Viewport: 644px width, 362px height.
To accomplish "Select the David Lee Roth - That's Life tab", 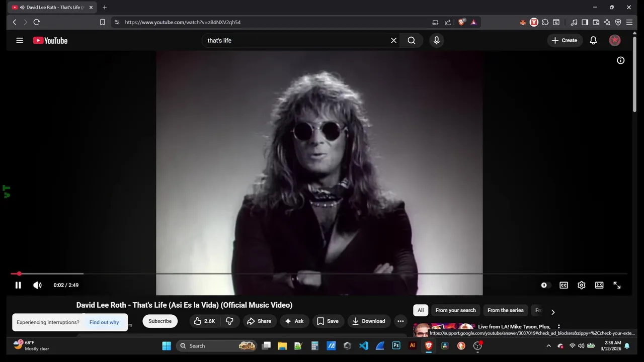I will pyautogui.click(x=52, y=8).
